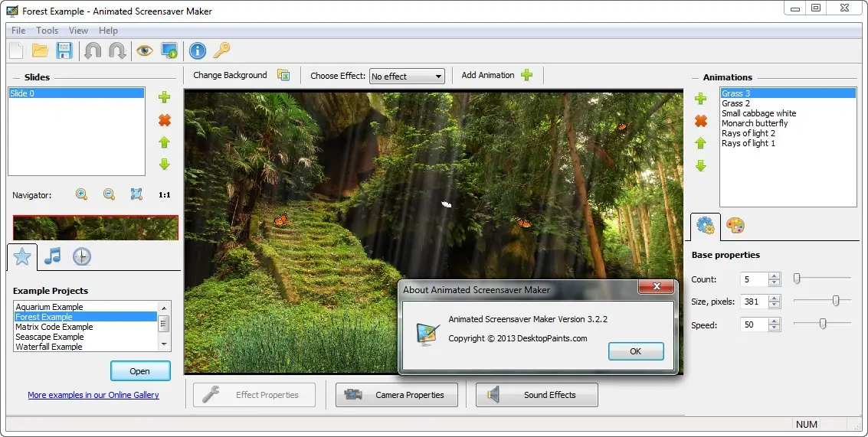This screenshot has height=437, width=868.
Task: Click the Change Background picture icon
Action: pyautogui.click(x=283, y=75)
